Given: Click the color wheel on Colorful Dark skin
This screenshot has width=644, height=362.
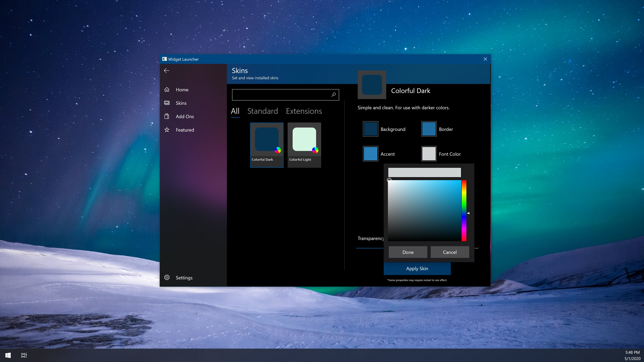Looking at the screenshot, I should point(278,150).
